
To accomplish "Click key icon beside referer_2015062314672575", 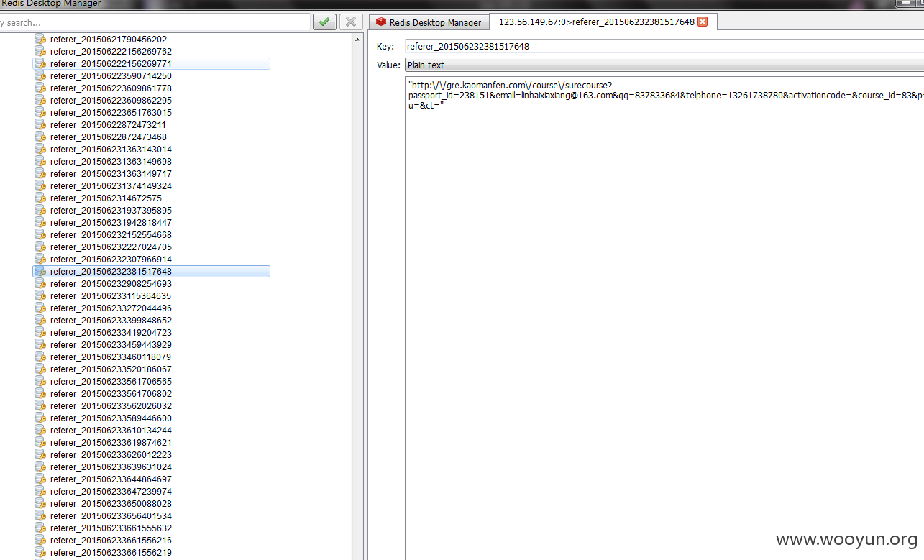I will 40,198.
